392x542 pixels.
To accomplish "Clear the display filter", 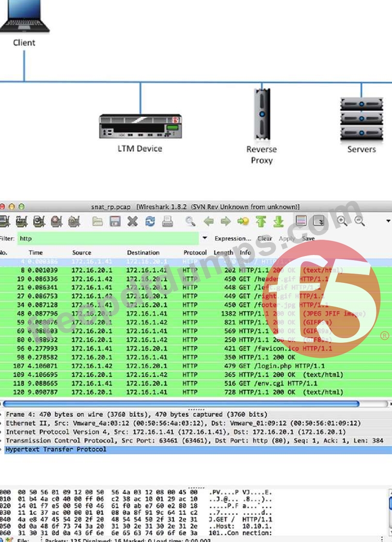I will point(265,238).
